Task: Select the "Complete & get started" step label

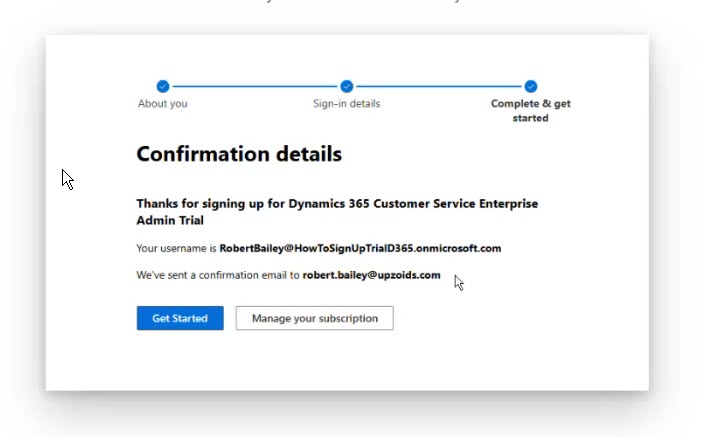Action: click(530, 104)
